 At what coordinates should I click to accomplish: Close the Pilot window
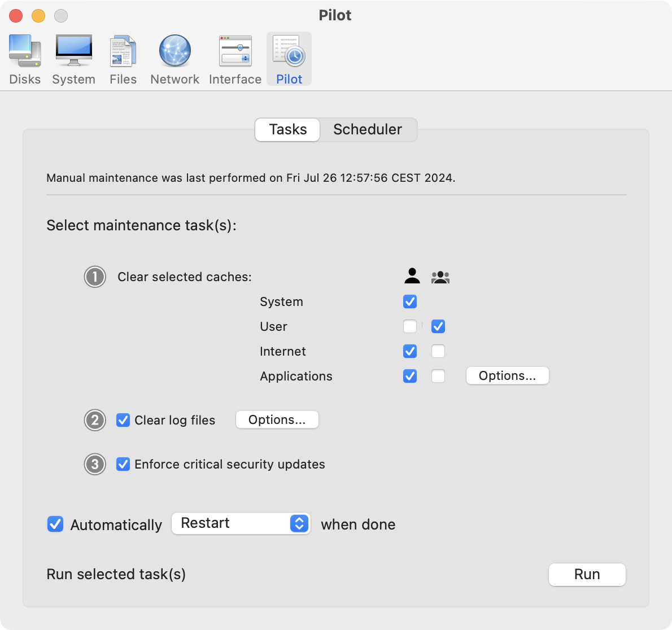(16, 16)
